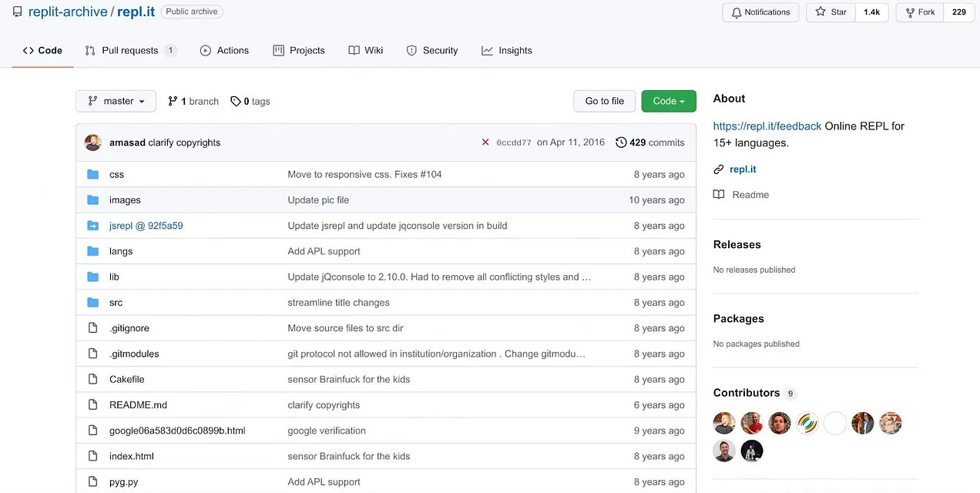Fork the repository

click(920, 12)
